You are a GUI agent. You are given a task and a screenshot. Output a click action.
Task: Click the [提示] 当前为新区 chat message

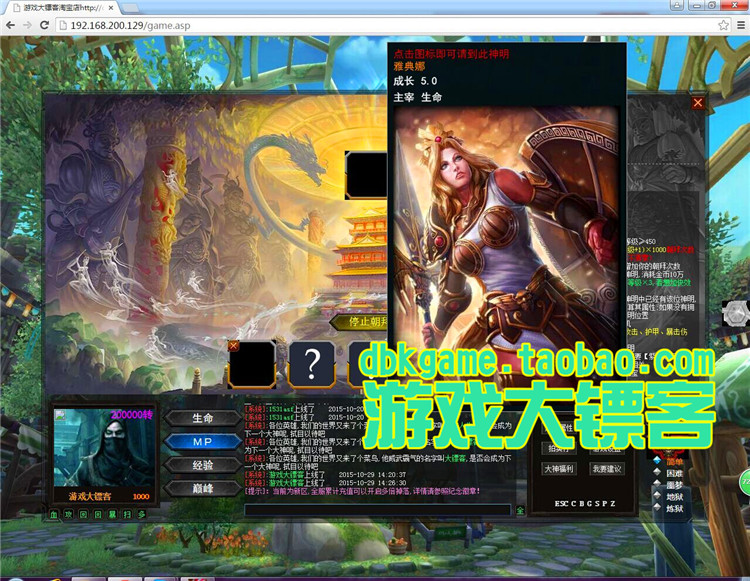pos(362,491)
